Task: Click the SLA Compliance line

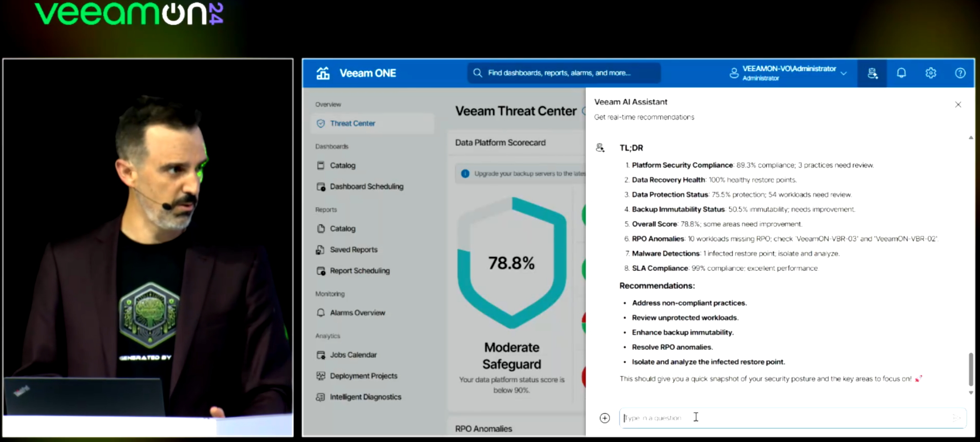Action: coord(725,268)
